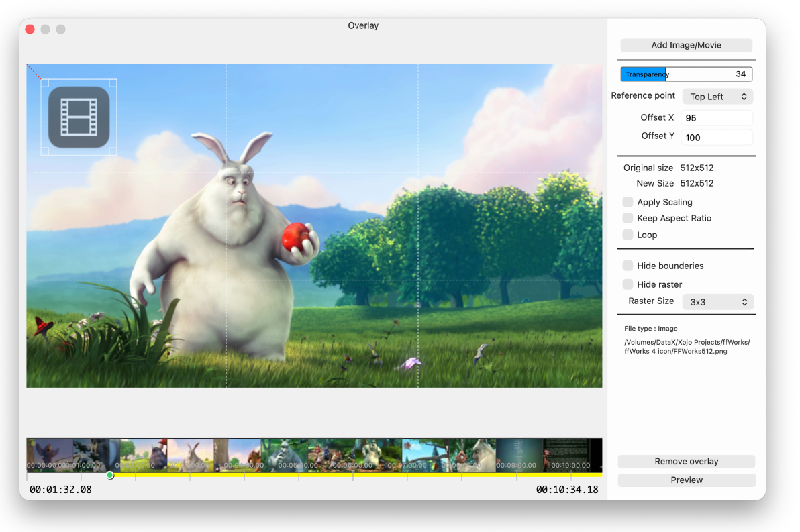Click the Transparency value 34
The image size is (800, 532).
click(741, 74)
